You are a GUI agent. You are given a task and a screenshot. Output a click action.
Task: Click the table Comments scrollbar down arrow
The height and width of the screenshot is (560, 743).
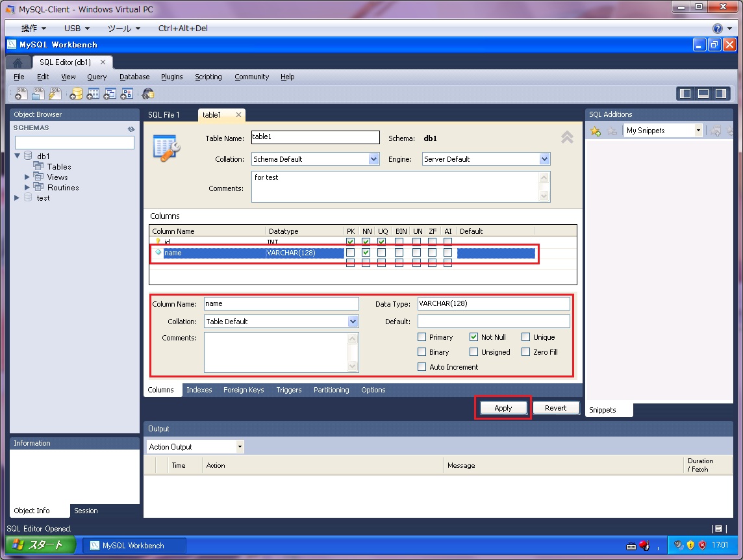pyautogui.click(x=544, y=196)
